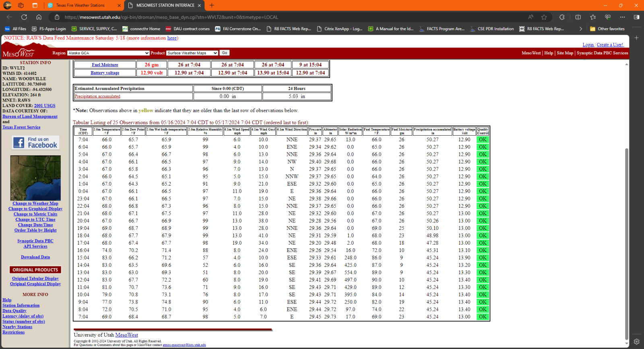Open a new tab with the plus icon
Screen dimensions: 644x349
tap(212, 5)
